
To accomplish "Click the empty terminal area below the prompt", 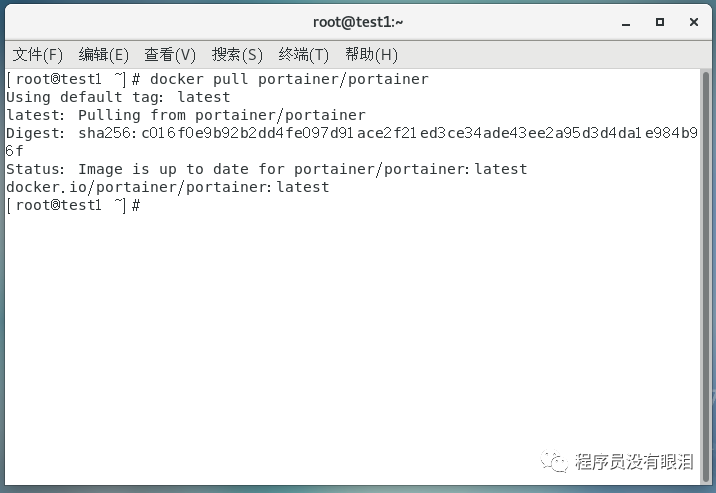I will 352,329.
